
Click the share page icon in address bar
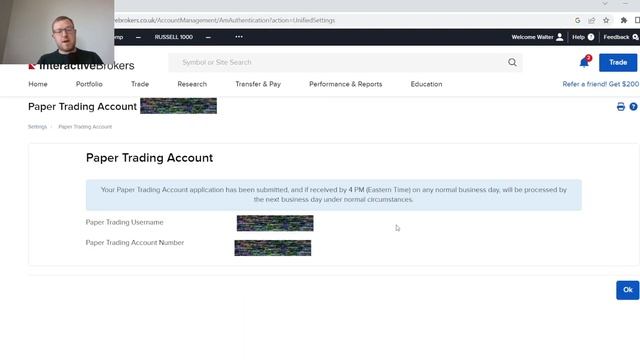[591, 20]
